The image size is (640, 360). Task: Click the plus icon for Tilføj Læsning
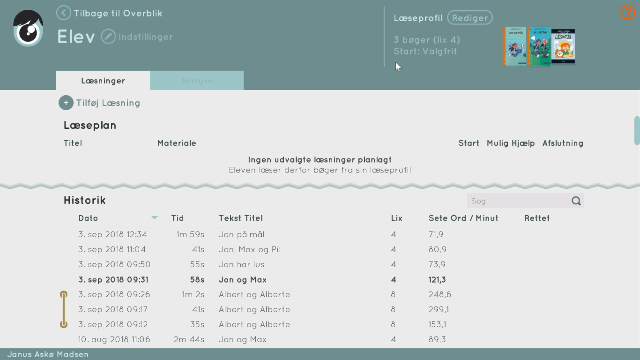(66, 103)
